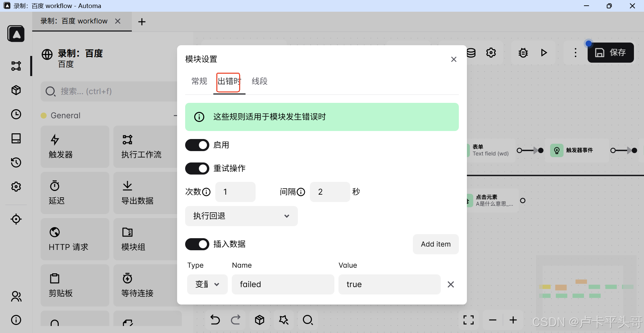This screenshot has height=333, width=644.
Task: Select the HTTP 请求 block
Action: (74, 239)
